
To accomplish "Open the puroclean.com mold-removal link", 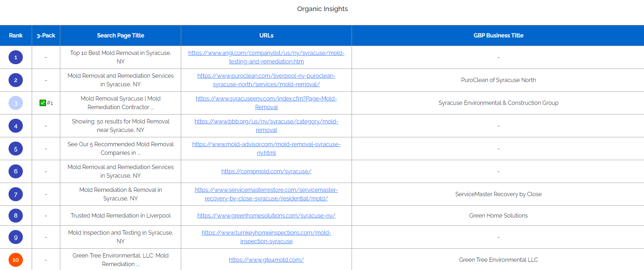I will (266, 80).
